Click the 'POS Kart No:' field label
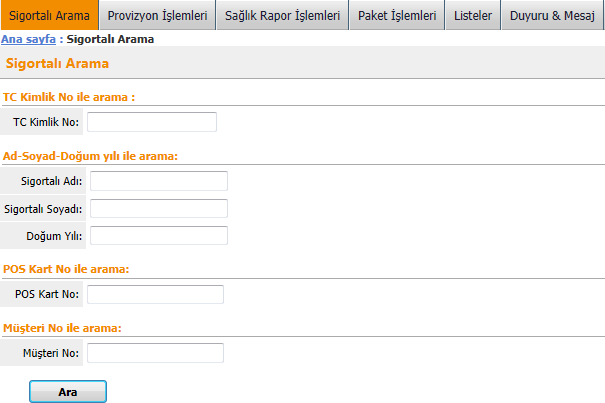The width and height of the screenshot is (605, 403). pos(47,294)
